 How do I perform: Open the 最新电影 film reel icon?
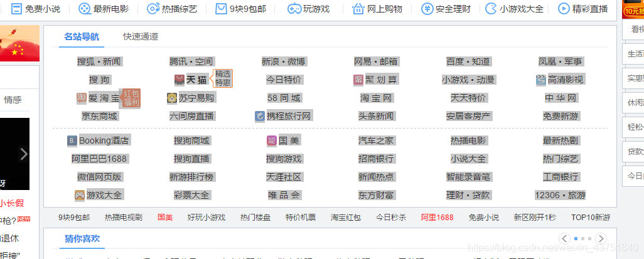[x=84, y=9]
